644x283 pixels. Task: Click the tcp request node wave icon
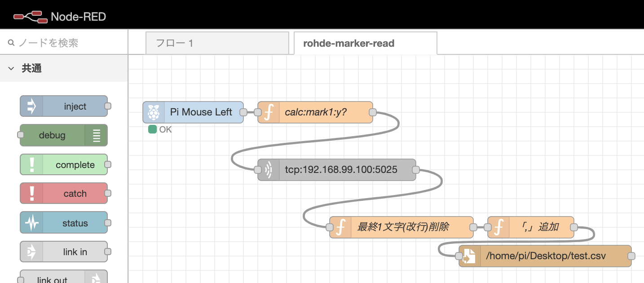(x=269, y=170)
